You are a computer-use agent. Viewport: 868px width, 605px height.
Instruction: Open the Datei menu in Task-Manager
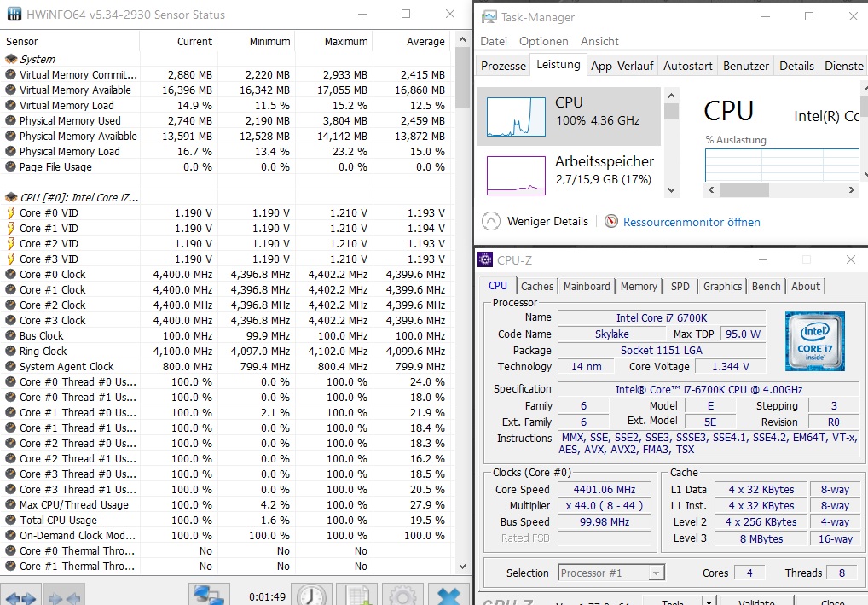[x=494, y=41]
